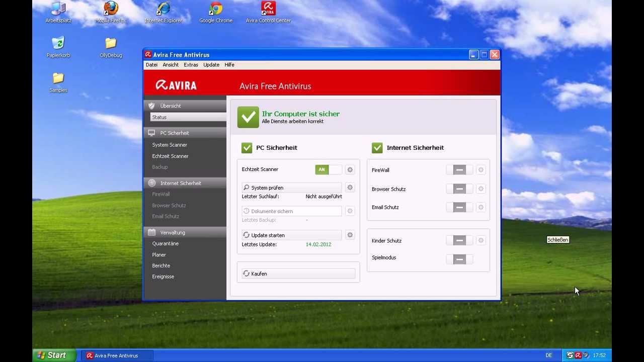Click the Avira logo in red header
The image size is (644, 362).
[176, 85]
